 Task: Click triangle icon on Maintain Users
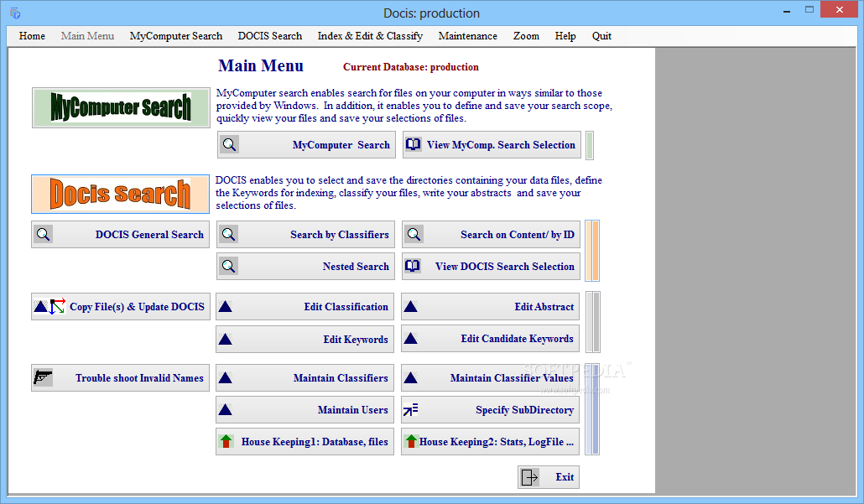point(225,410)
